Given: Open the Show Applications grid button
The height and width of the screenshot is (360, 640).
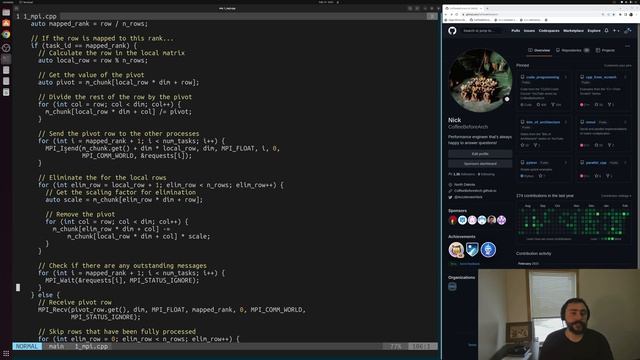Looking at the screenshot, I should click(6, 353).
